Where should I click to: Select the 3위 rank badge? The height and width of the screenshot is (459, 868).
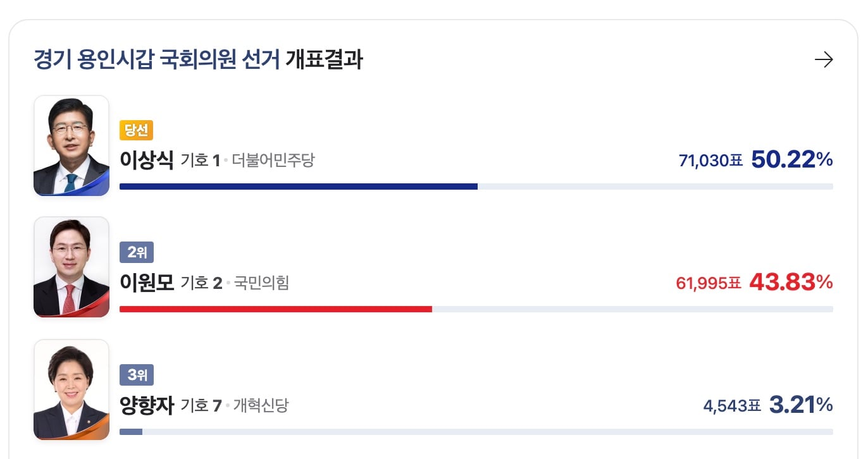coord(137,375)
